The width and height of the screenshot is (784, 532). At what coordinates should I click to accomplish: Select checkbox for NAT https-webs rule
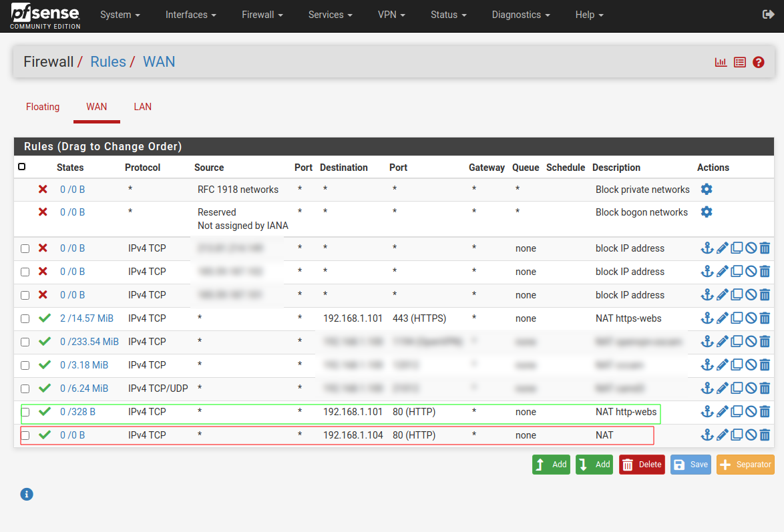click(25, 319)
